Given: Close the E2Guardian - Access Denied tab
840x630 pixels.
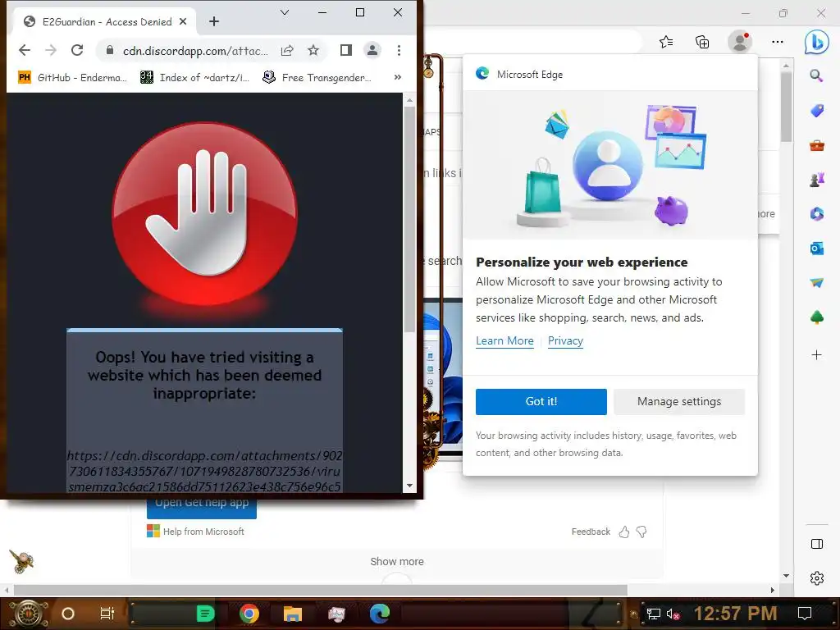Looking at the screenshot, I should [183, 21].
